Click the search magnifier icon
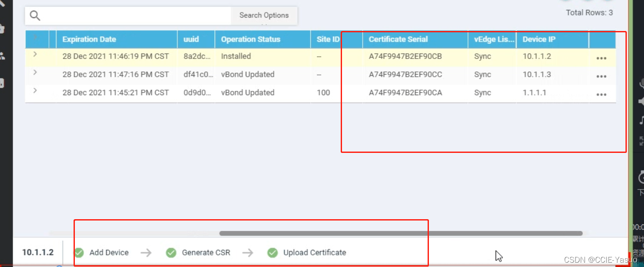 click(x=35, y=16)
